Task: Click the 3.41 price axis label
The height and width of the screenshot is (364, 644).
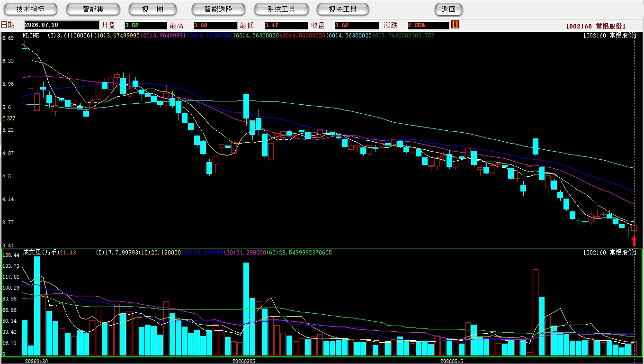Action: 8,246
